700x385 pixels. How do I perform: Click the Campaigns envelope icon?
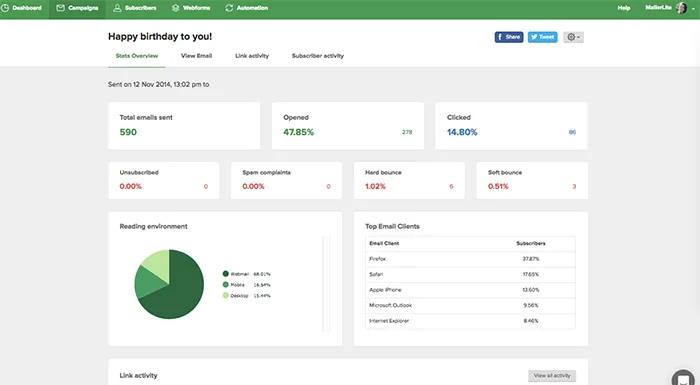pyautogui.click(x=60, y=8)
